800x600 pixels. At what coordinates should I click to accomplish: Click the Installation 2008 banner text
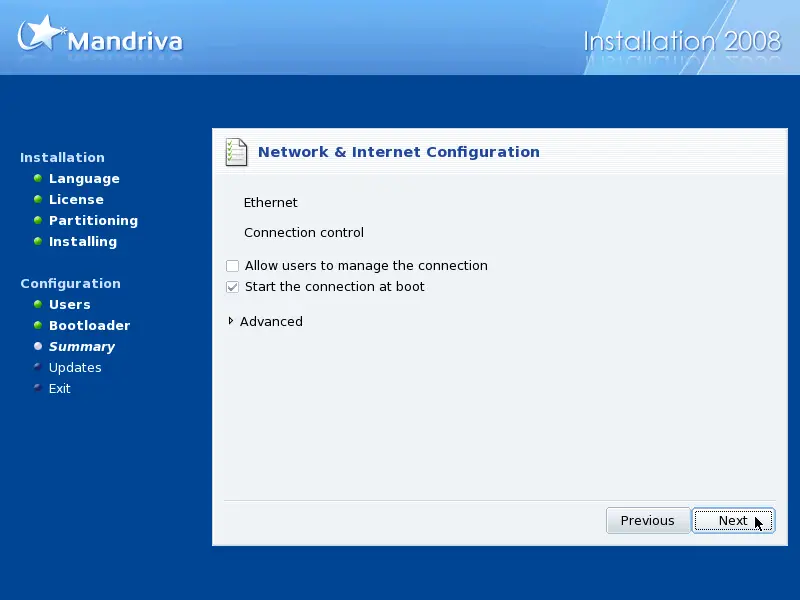pos(682,41)
